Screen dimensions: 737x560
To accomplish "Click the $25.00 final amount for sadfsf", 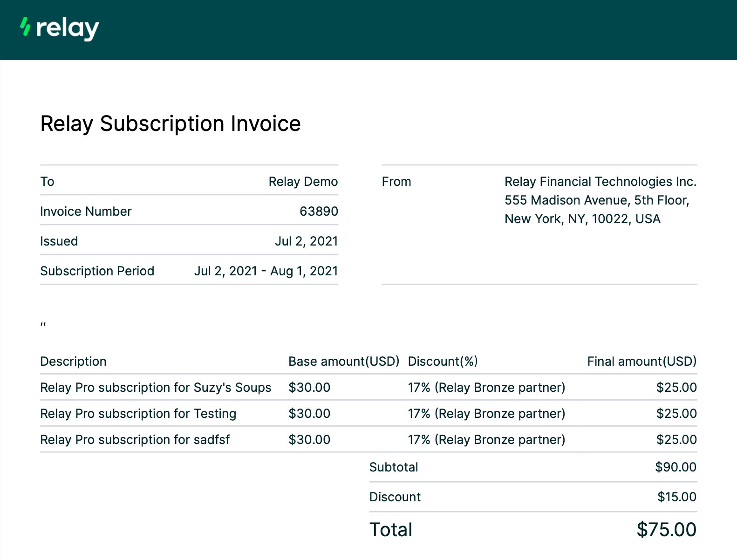I will 676,440.
